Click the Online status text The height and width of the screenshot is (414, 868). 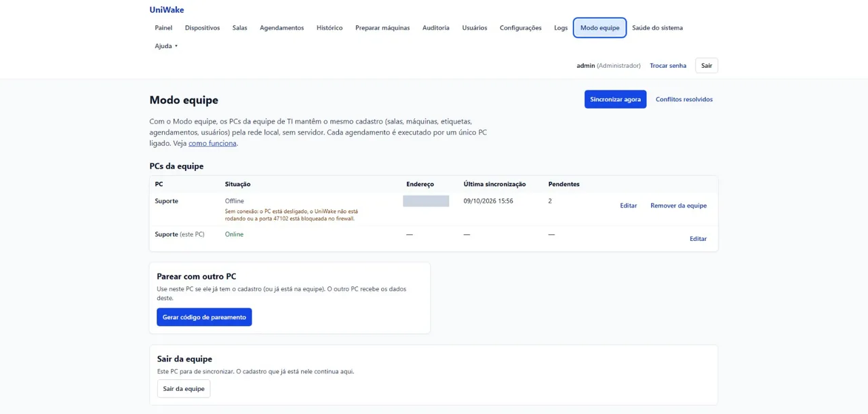point(234,234)
